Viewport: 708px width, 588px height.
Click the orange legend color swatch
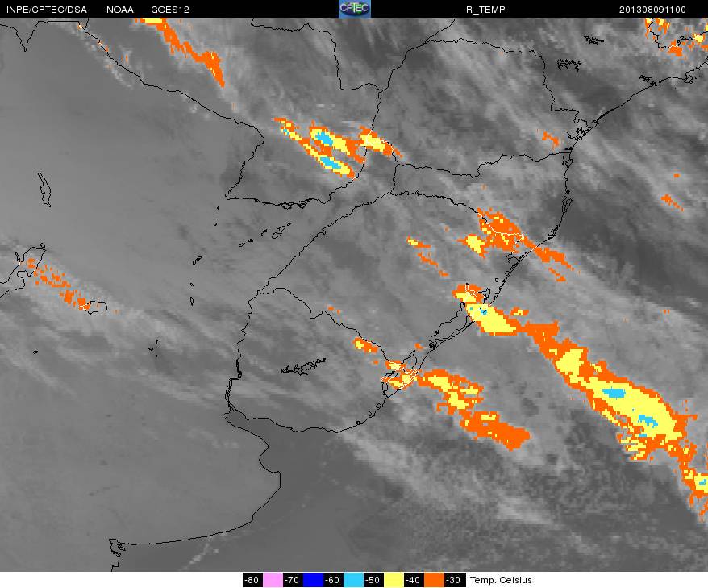(434, 580)
